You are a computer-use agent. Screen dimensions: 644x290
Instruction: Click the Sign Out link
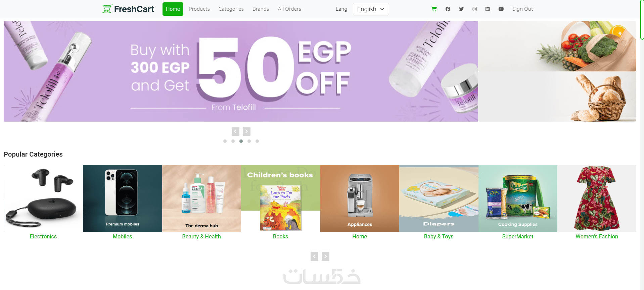tap(522, 9)
